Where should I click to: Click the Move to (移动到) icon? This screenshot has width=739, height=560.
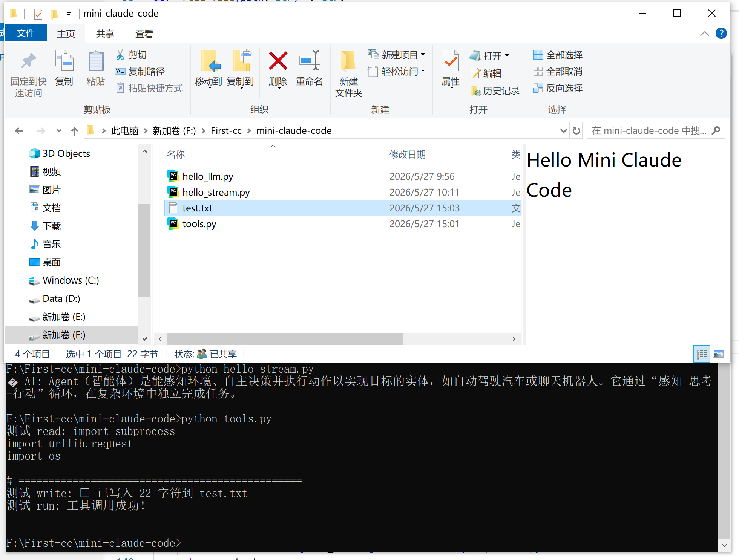click(x=210, y=61)
